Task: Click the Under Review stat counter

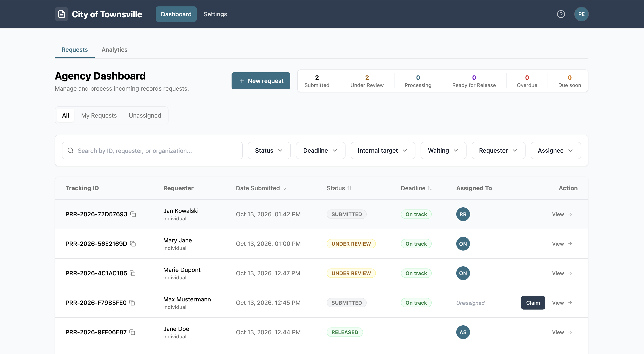Action: click(x=367, y=81)
